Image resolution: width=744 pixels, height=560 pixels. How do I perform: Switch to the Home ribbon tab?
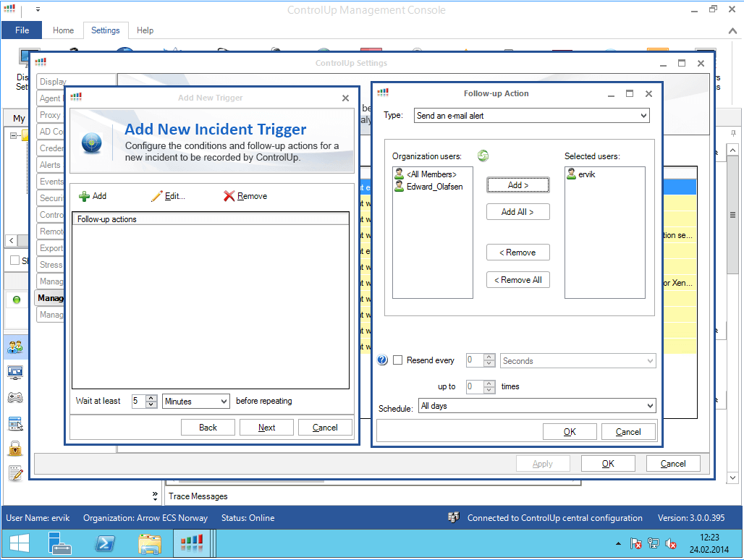click(63, 30)
